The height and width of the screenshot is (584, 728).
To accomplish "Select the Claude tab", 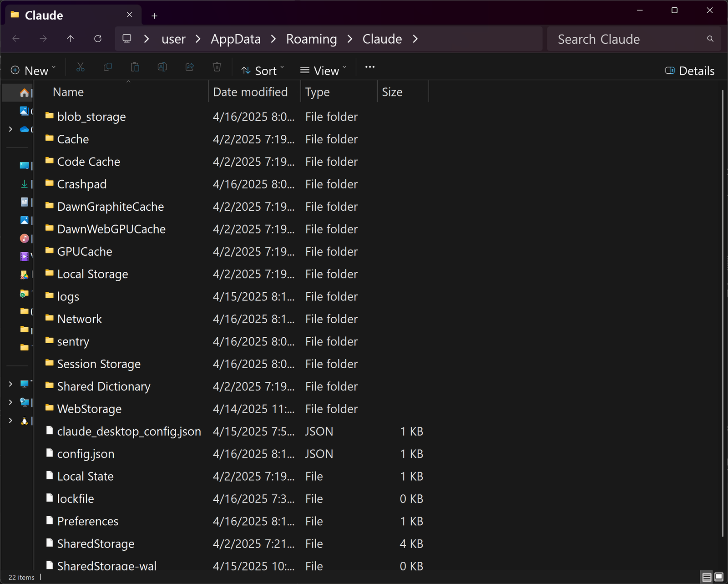I will tap(73, 15).
